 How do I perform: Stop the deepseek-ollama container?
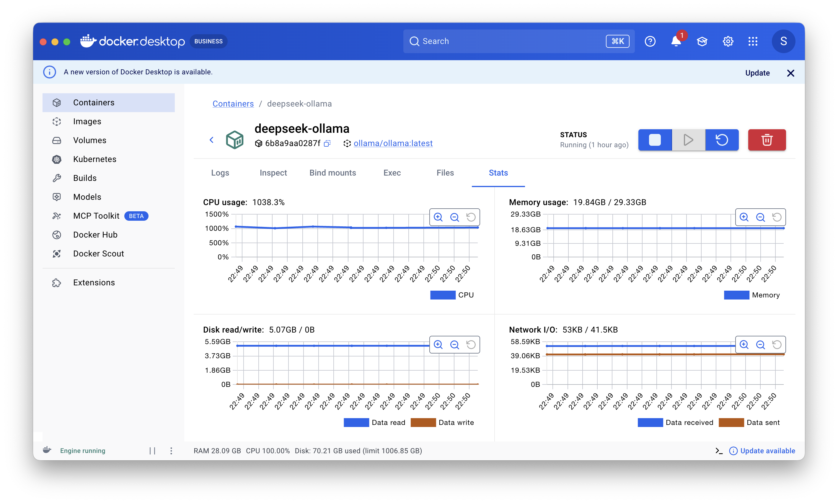655,140
